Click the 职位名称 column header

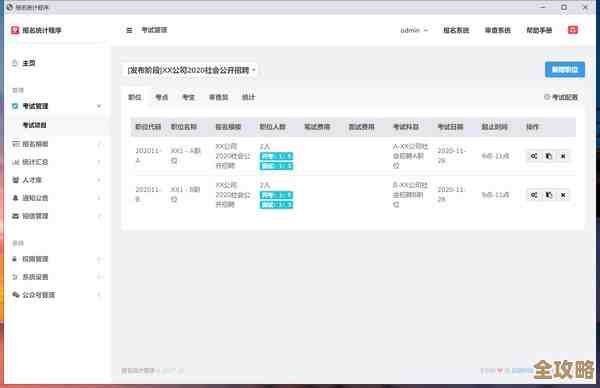point(184,127)
